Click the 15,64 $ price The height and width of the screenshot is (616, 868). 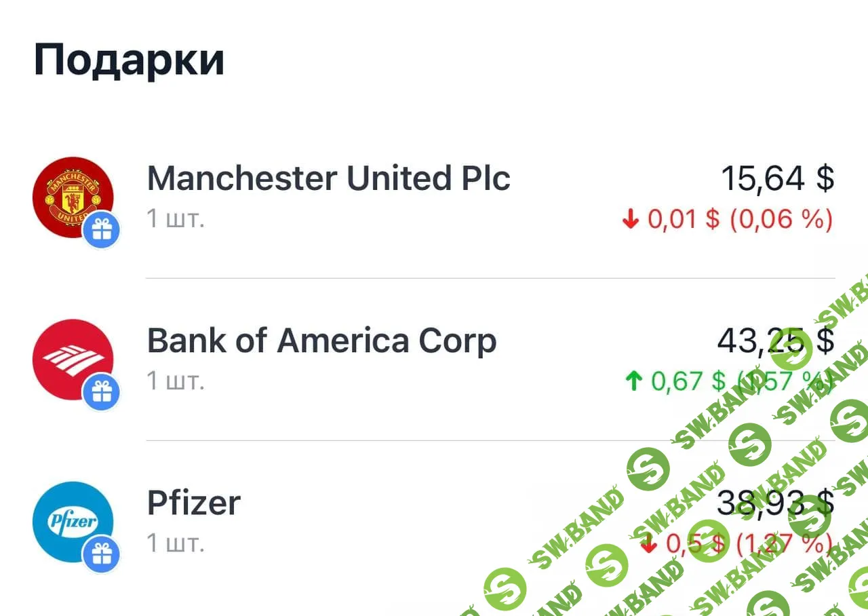tap(777, 178)
